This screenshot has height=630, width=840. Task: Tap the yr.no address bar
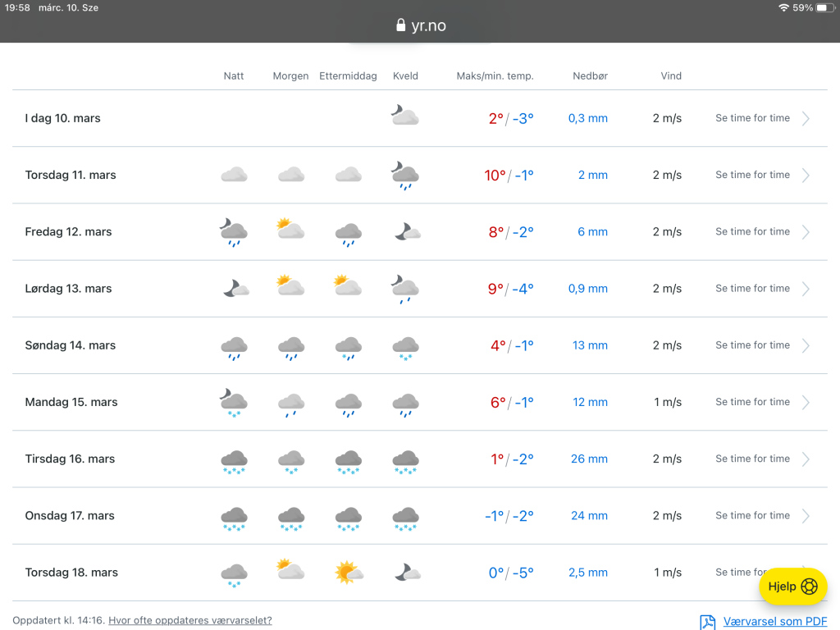coord(420,25)
